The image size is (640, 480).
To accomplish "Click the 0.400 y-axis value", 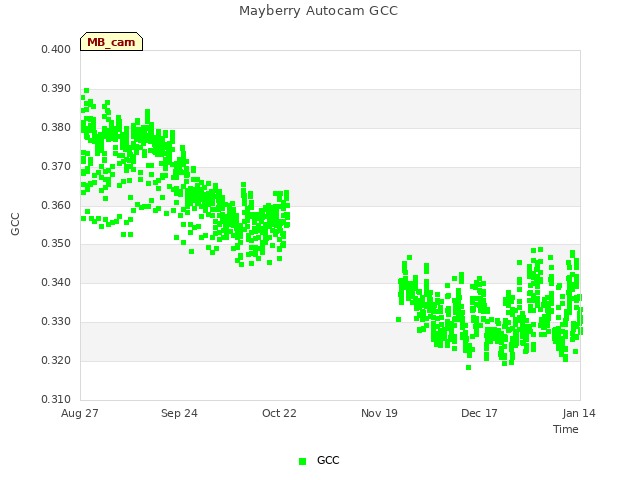I will 56,49.
